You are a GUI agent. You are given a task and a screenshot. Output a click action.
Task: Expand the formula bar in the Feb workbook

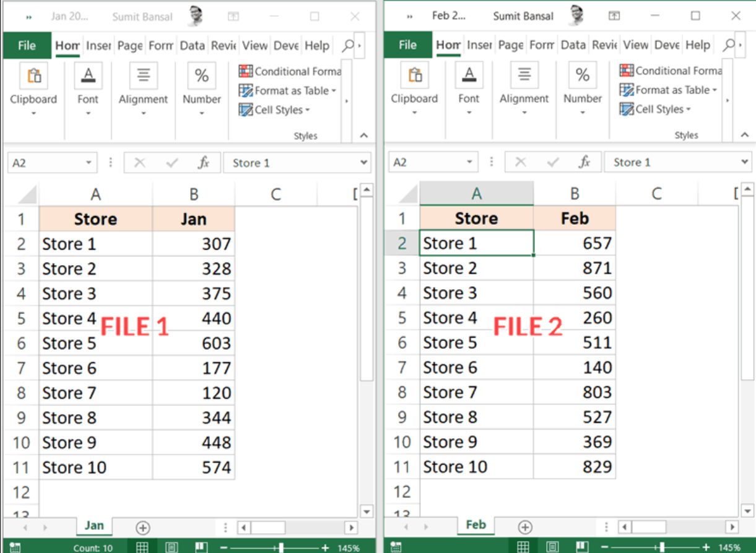point(744,162)
